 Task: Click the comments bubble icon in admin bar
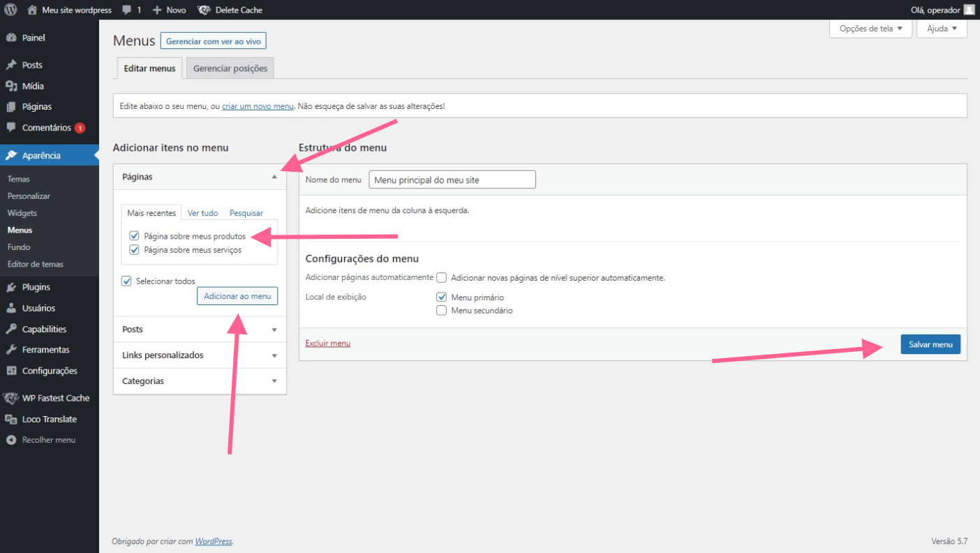pyautogui.click(x=126, y=10)
